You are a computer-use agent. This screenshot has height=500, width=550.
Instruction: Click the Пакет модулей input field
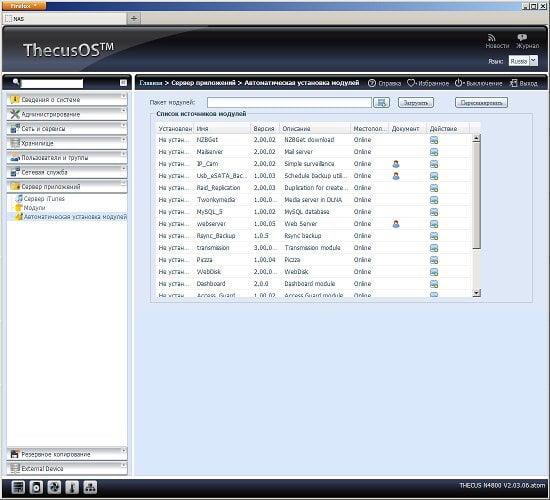[x=289, y=102]
